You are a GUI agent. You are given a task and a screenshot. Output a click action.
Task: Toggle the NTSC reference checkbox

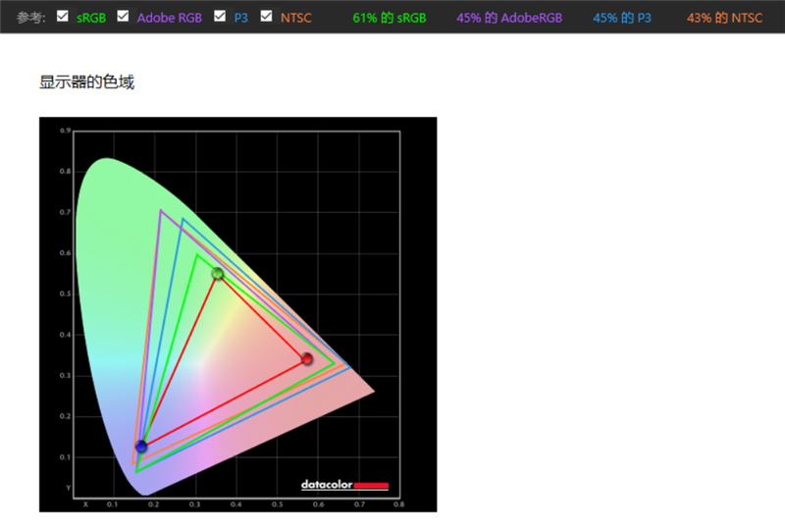[266, 16]
